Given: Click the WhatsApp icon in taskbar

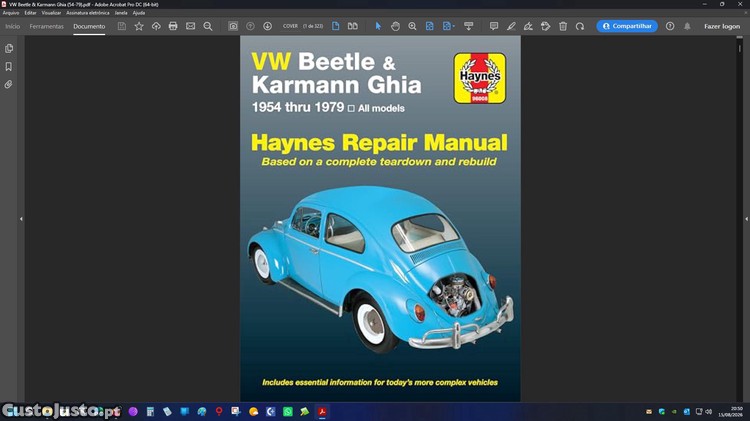Looking at the screenshot, I should pyautogui.click(x=287, y=411).
